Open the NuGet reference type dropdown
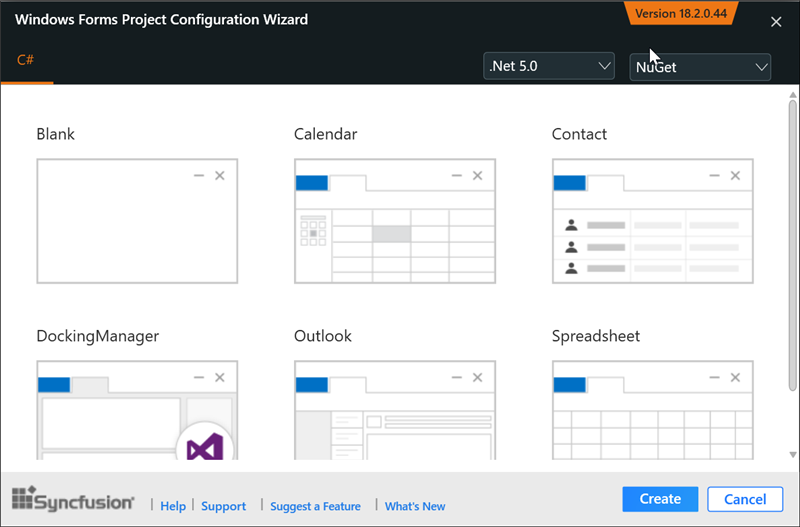 [700, 67]
